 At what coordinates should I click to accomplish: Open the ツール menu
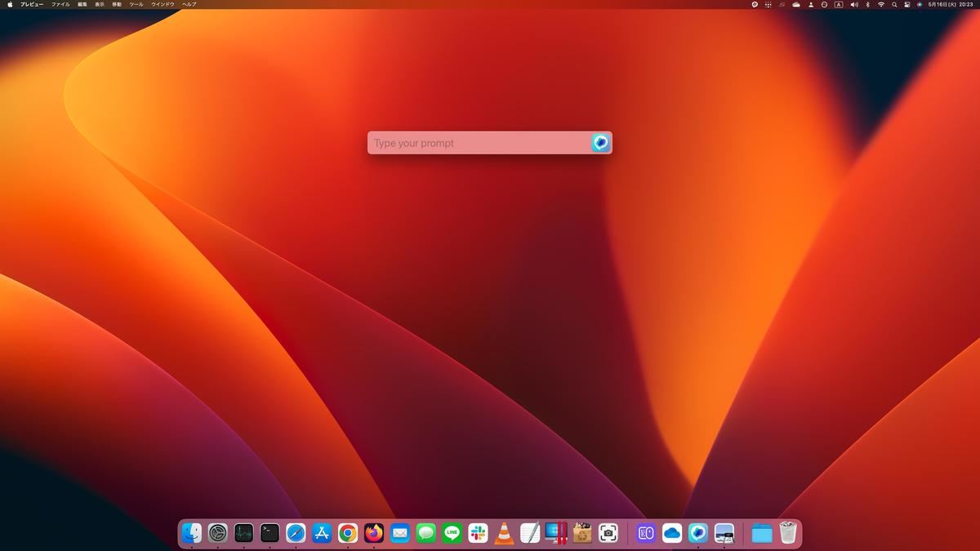[x=136, y=4]
